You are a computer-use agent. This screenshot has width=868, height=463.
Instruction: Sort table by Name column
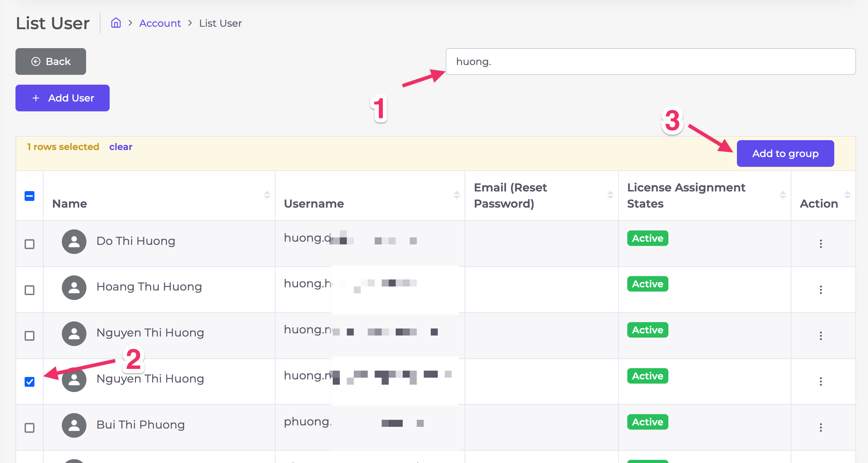tap(267, 195)
